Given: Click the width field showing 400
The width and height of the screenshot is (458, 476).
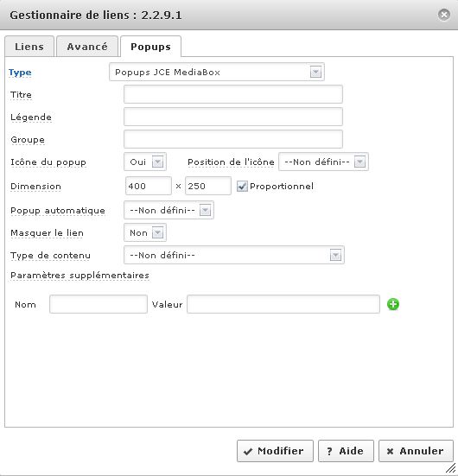Looking at the screenshot, I should coord(149,186).
